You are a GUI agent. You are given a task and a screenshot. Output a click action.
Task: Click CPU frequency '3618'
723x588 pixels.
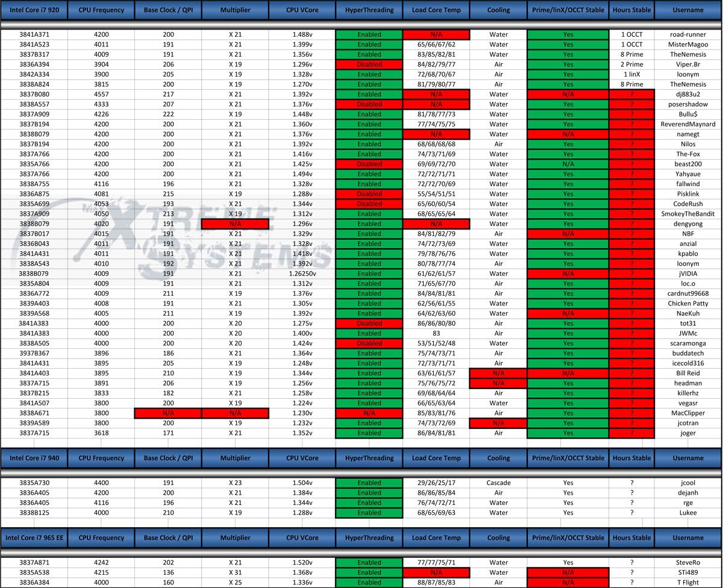(x=101, y=433)
